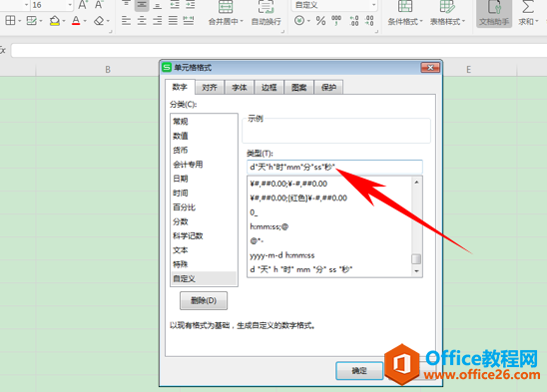Expand the conditional format dropdown arrow
Viewport: 547px width, 392px height.
421,22
